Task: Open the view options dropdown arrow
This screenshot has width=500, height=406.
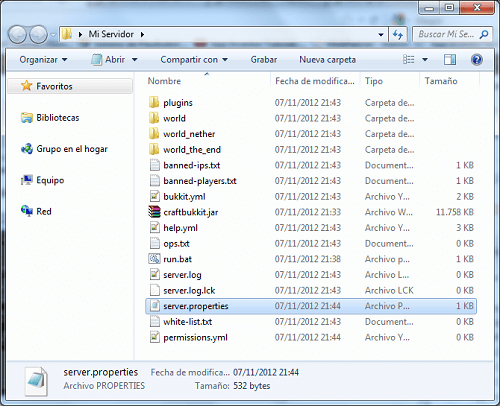Action: pos(425,60)
